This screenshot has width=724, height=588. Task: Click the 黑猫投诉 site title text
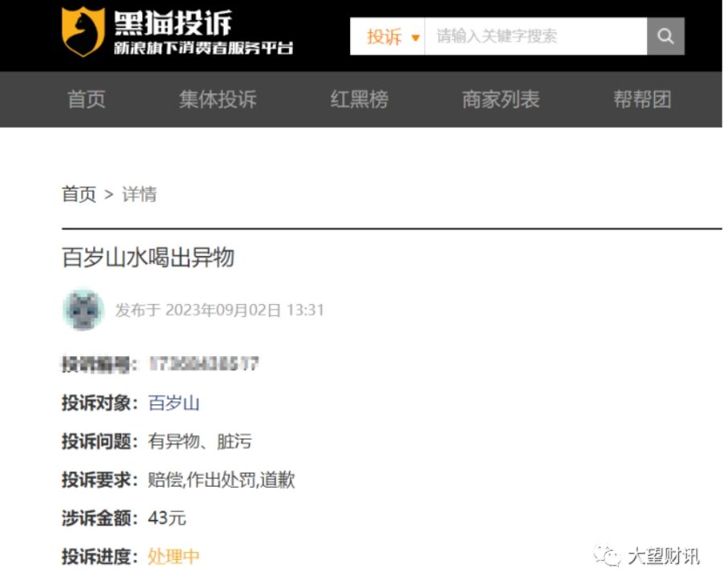pos(173,23)
